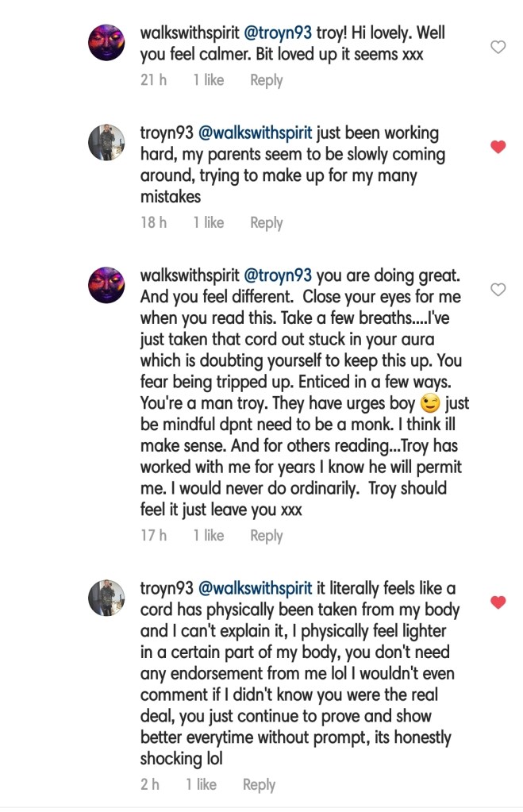Image resolution: width=523 pixels, height=812 pixels.
Task: Reply to the 18 h comment
Action: 266,223
